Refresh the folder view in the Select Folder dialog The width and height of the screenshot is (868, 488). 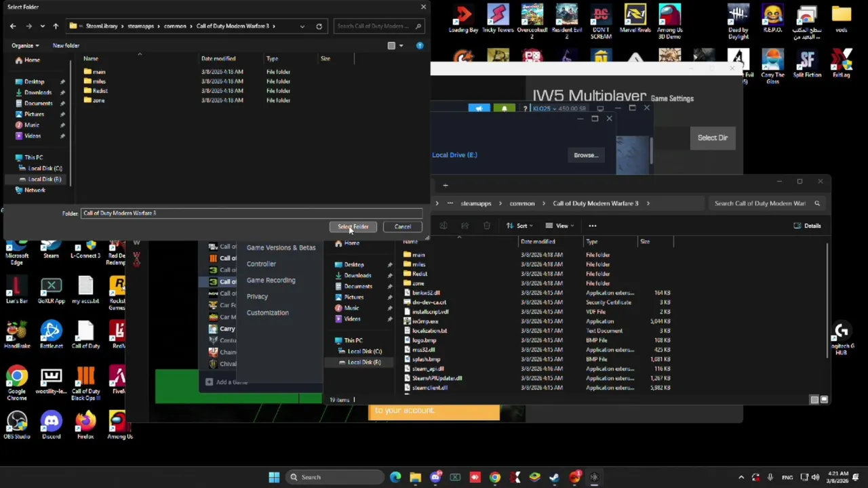click(319, 26)
